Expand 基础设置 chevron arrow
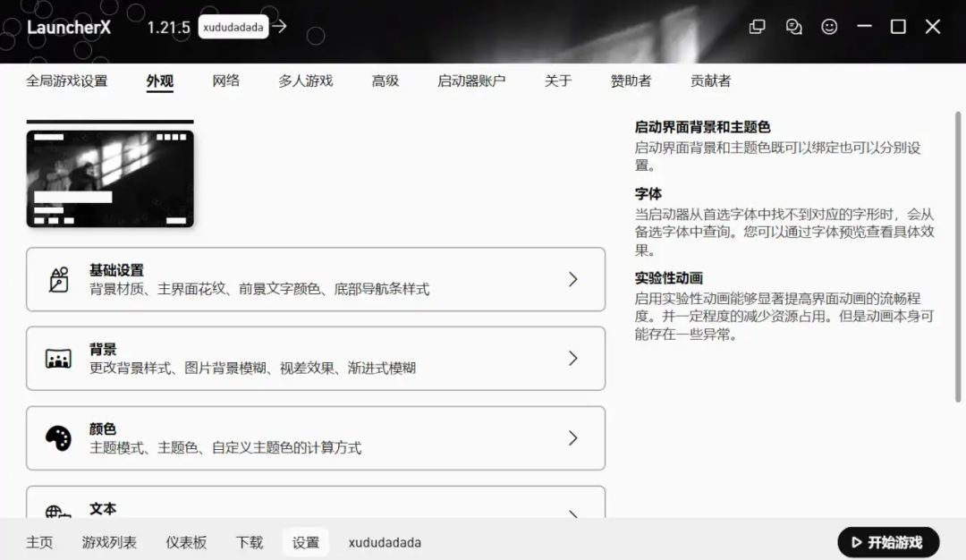 click(x=573, y=279)
